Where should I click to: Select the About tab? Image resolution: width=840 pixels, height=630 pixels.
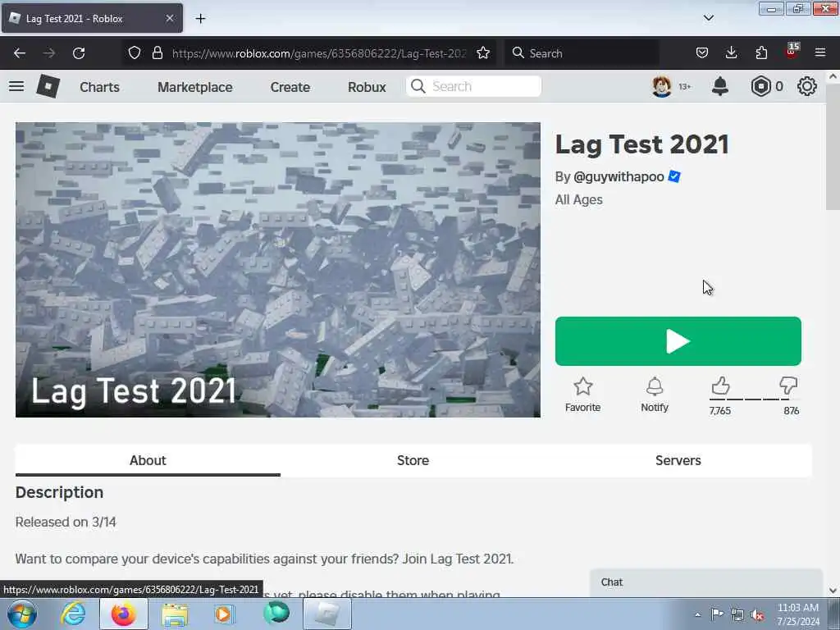click(148, 460)
